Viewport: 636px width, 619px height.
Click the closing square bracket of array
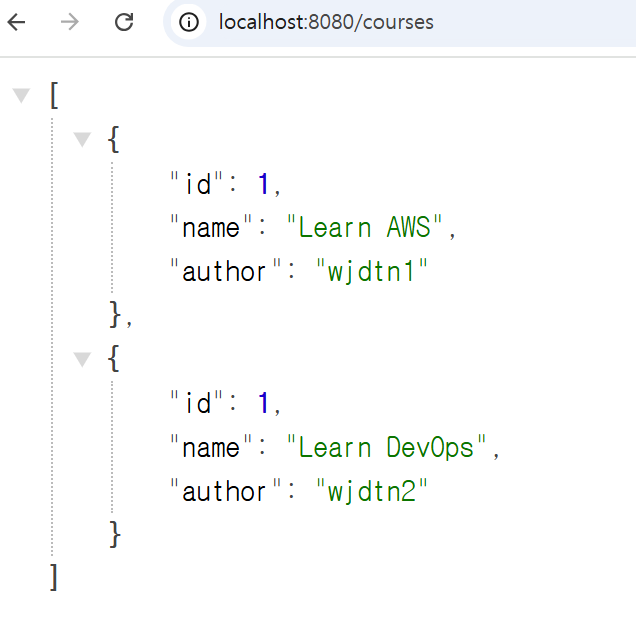click(x=54, y=577)
